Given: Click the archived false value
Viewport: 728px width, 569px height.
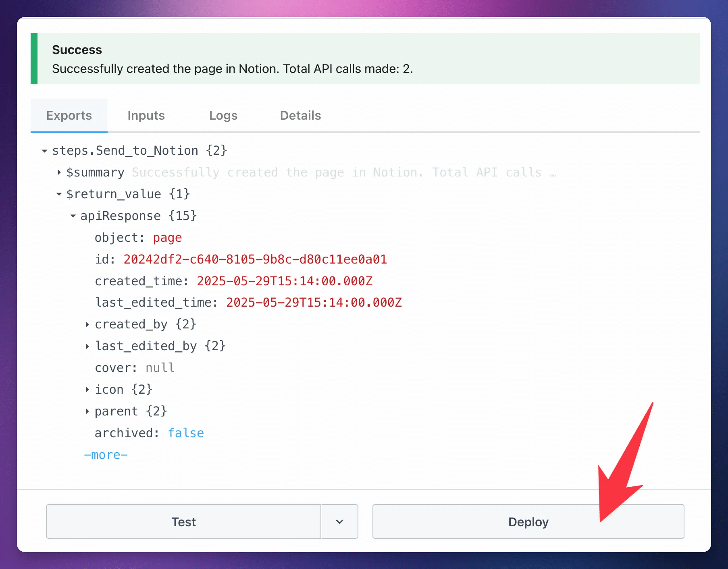Looking at the screenshot, I should click(186, 433).
